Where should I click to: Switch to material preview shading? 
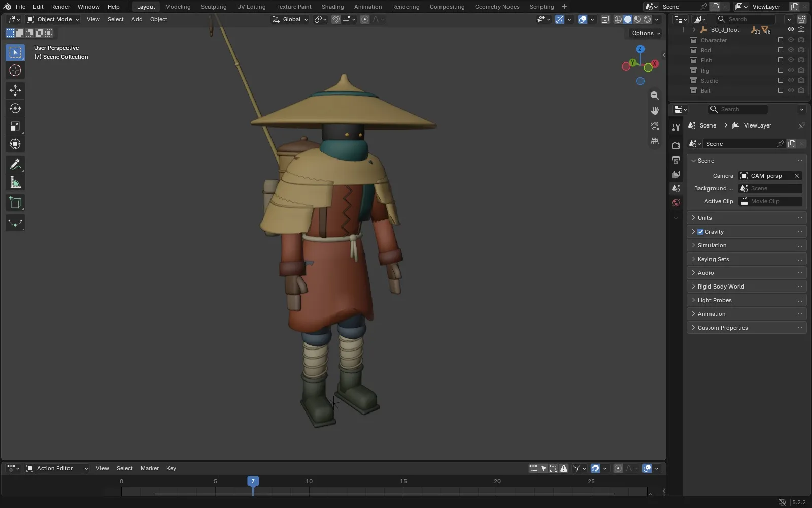(x=637, y=19)
